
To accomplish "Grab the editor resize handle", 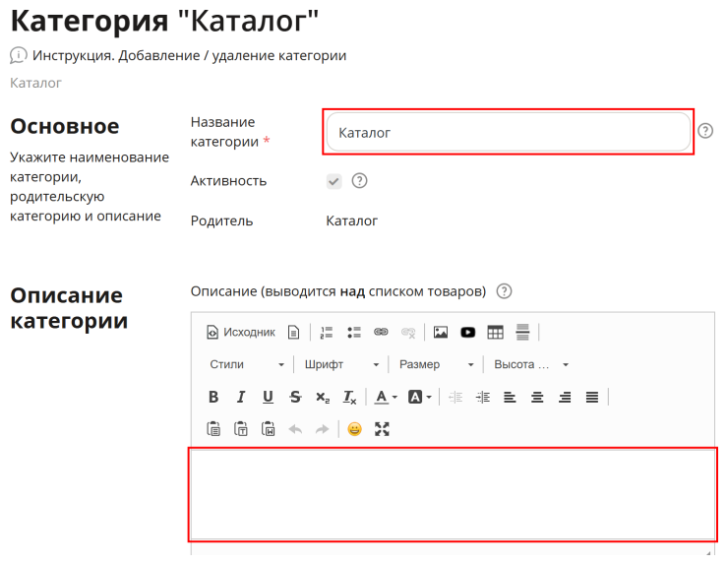I will [x=708, y=552].
